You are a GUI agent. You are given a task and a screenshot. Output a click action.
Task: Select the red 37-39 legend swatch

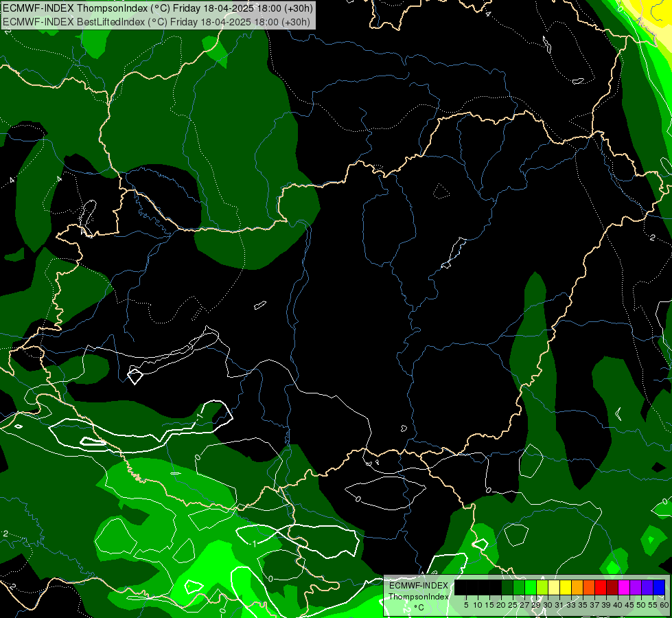pyautogui.click(x=601, y=587)
